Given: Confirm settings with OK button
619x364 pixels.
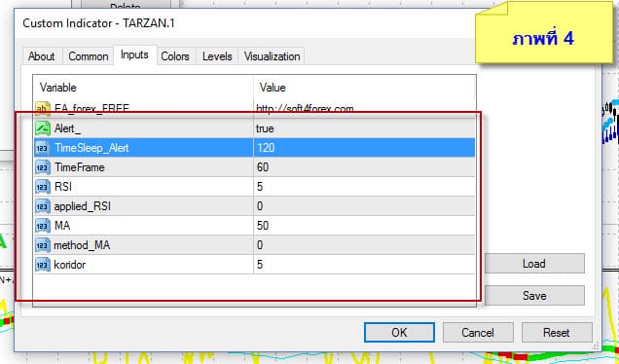Looking at the screenshot, I should pos(399,333).
